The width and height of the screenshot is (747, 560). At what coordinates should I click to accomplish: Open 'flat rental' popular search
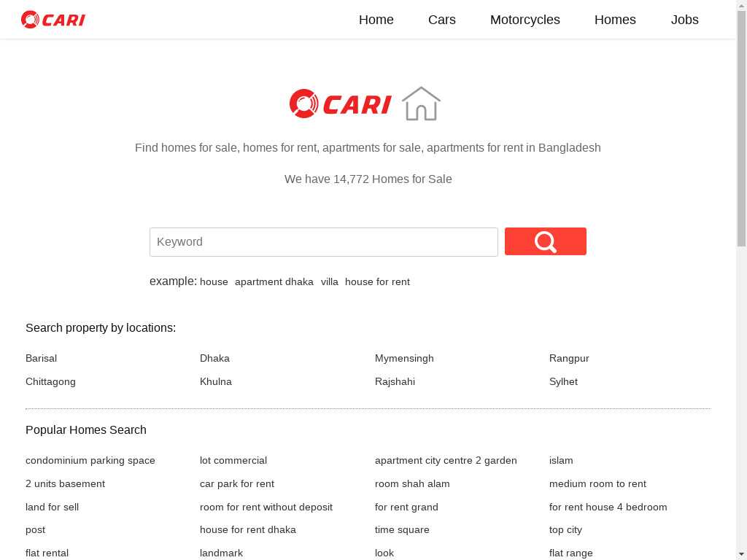(x=47, y=553)
